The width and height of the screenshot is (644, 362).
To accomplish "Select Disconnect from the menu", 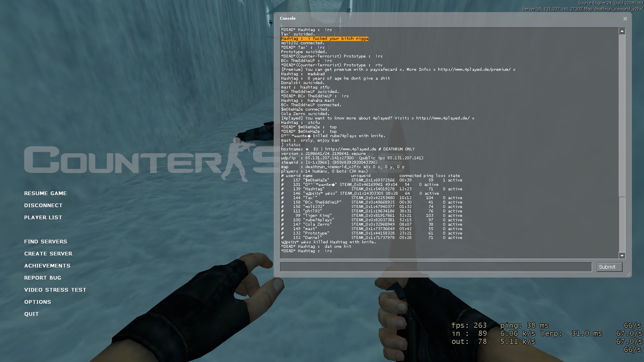I will 43,206.
